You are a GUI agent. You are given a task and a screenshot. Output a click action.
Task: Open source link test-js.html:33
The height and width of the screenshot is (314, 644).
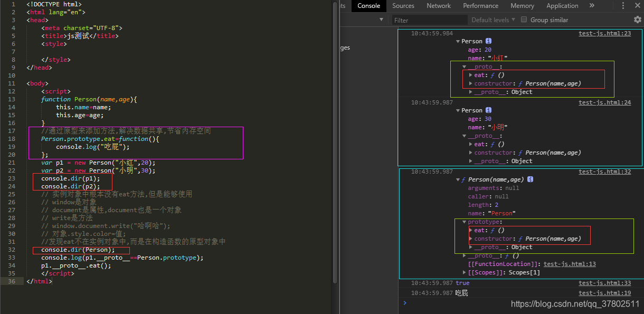click(x=605, y=283)
